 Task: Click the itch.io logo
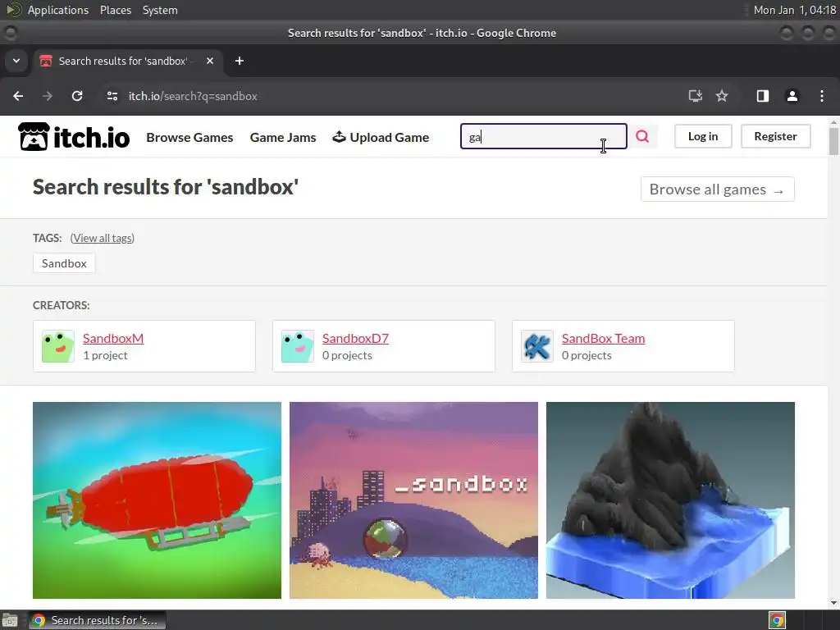[74, 137]
